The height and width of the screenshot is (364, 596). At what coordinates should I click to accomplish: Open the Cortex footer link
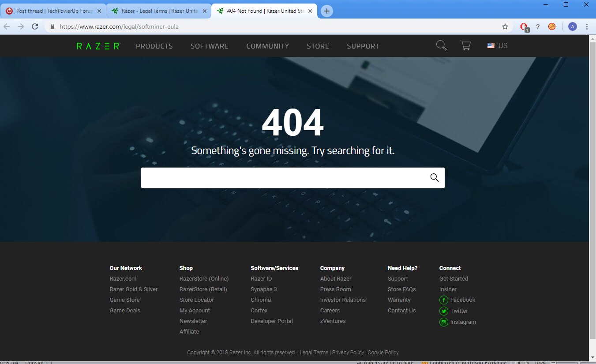(259, 311)
